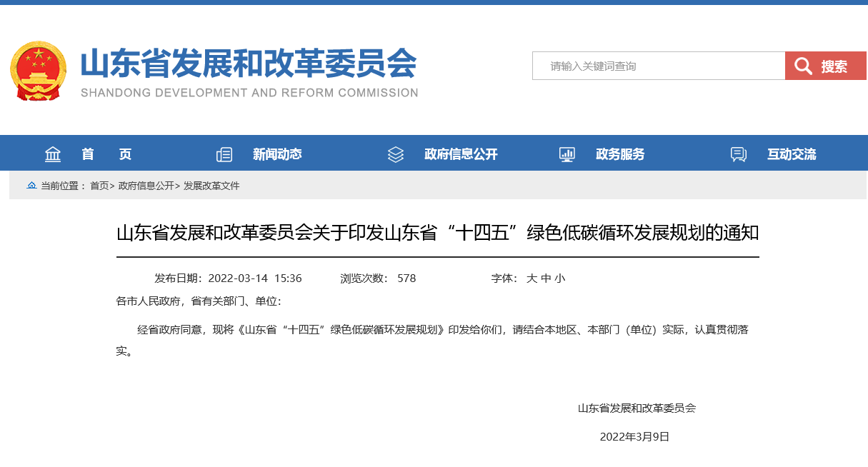Go to 政府信息公开 in navigation bar
Viewport: 868px width, 467px height.
click(x=460, y=154)
